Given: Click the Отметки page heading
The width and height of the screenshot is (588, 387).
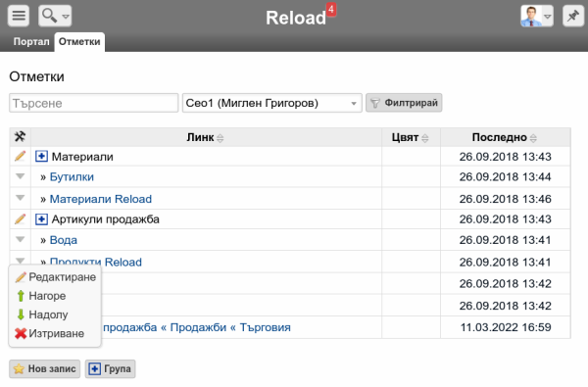Looking at the screenshot, I should pyautogui.click(x=37, y=76).
